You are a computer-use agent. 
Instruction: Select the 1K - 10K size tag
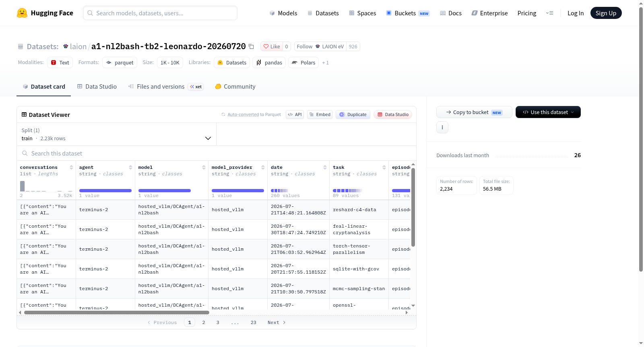tap(170, 62)
